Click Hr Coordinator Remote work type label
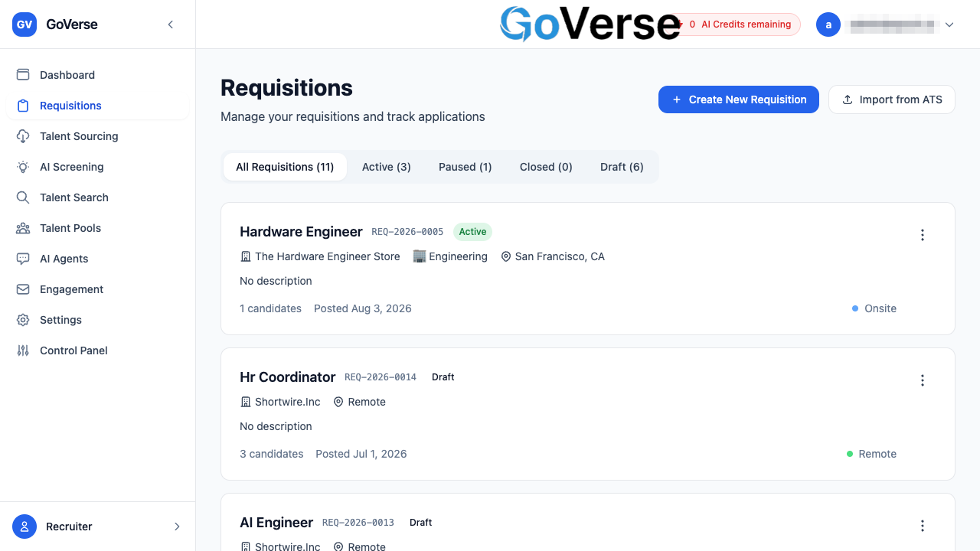This screenshot has width=980, height=551. 877,454
